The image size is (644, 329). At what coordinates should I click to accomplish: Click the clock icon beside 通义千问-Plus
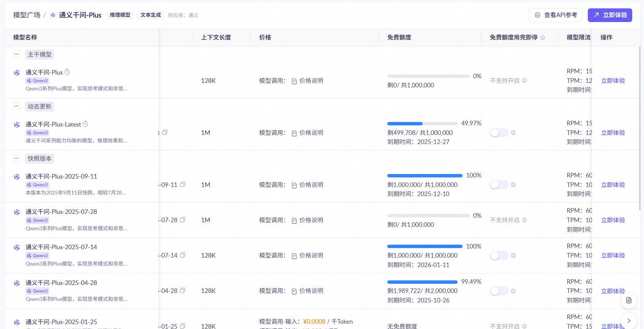tap(67, 72)
